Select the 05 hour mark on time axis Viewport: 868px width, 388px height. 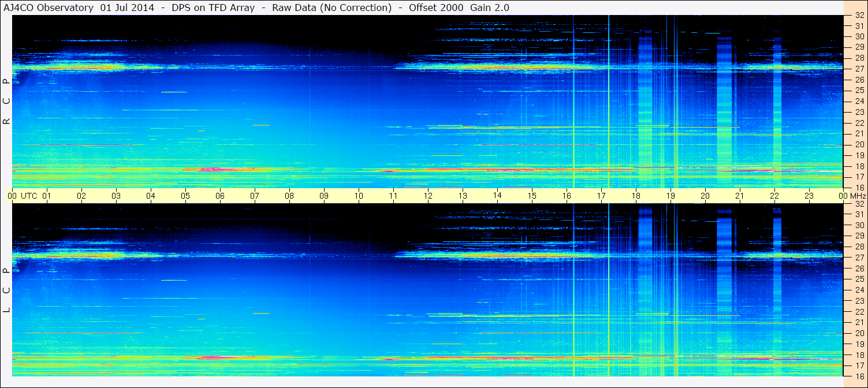click(185, 196)
